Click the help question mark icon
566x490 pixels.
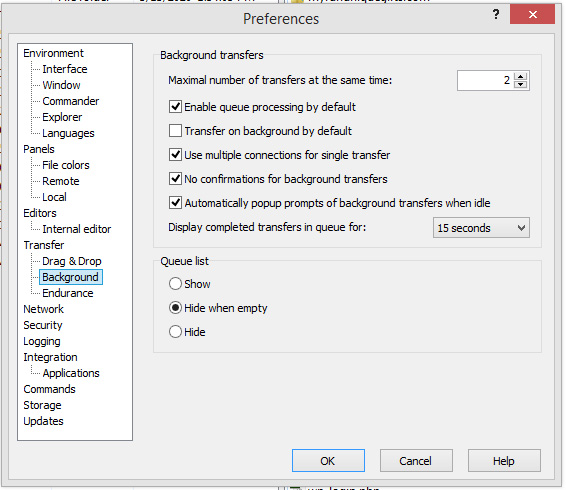[496, 15]
